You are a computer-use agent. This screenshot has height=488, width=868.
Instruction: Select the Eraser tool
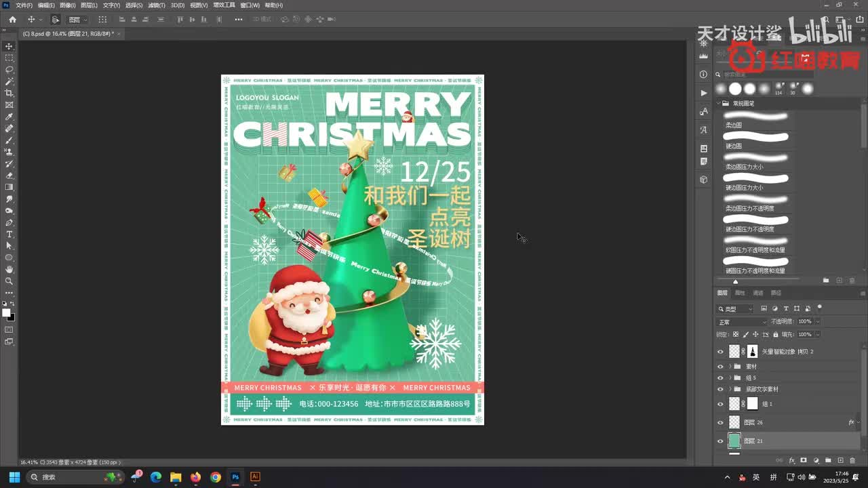pyautogui.click(x=9, y=176)
